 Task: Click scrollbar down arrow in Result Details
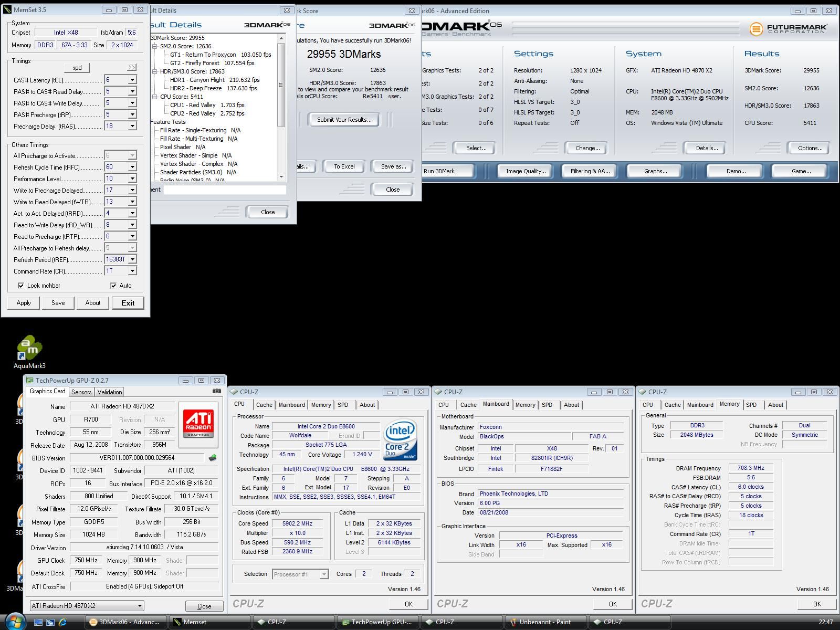point(281,177)
